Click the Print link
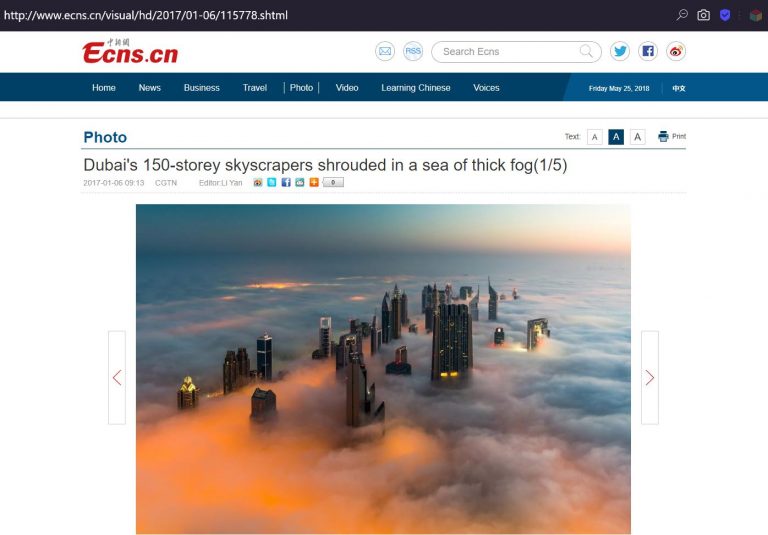 point(679,136)
